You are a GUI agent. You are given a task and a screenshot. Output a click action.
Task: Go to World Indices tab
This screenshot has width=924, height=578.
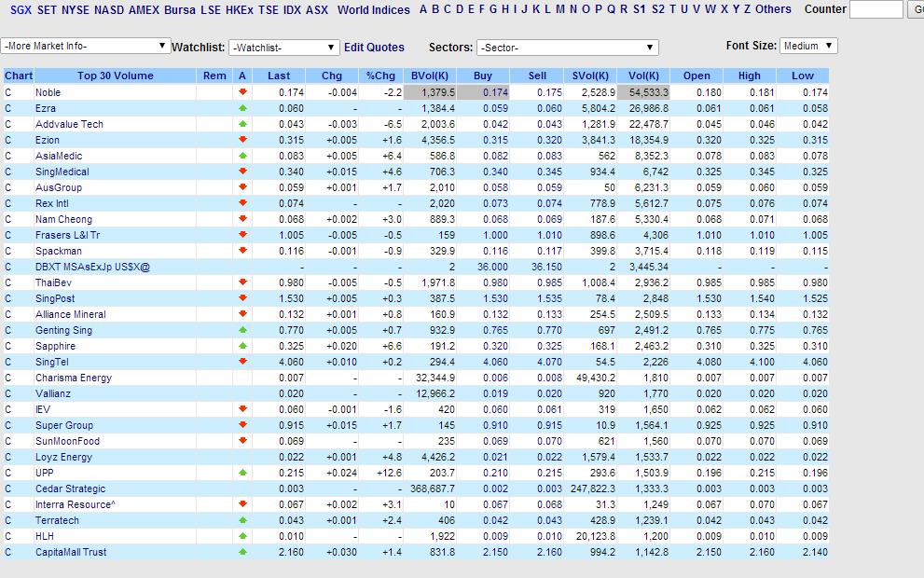pyautogui.click(x=374, y=10)
